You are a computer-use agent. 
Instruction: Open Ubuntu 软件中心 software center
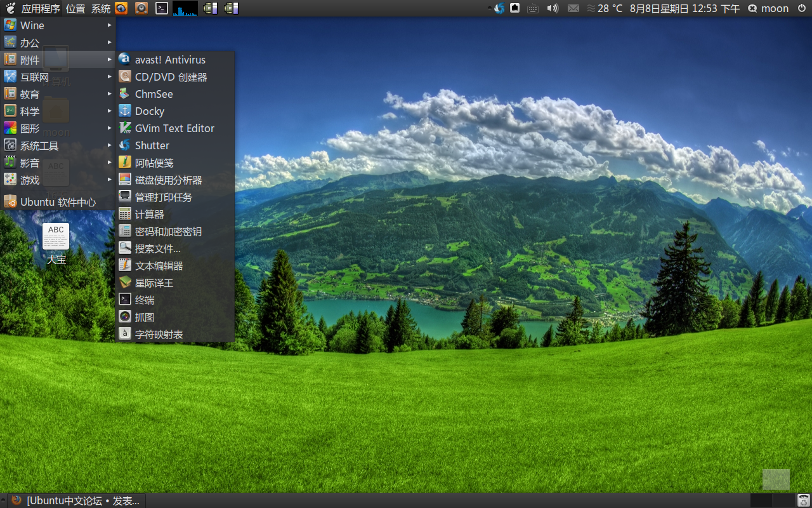tap(58, 202)
